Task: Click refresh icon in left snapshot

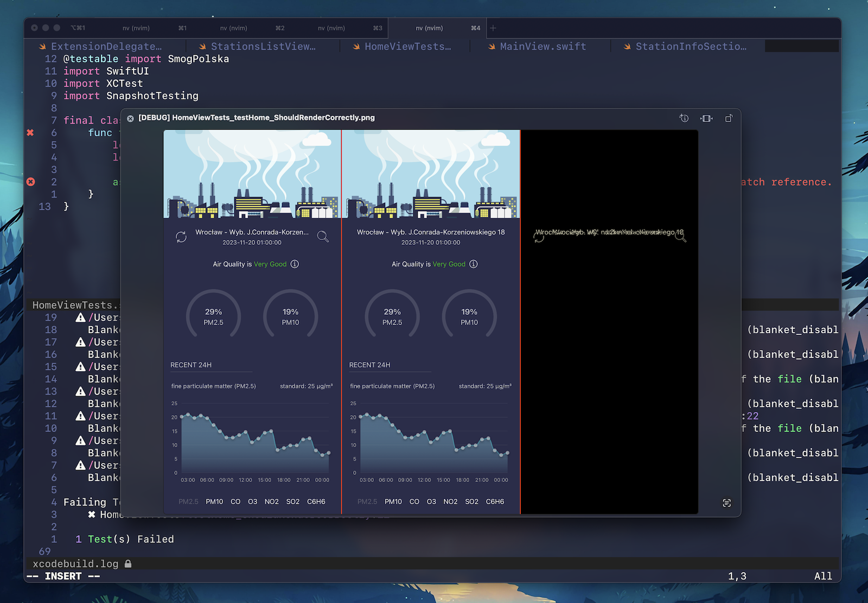Action: point(181,237)
